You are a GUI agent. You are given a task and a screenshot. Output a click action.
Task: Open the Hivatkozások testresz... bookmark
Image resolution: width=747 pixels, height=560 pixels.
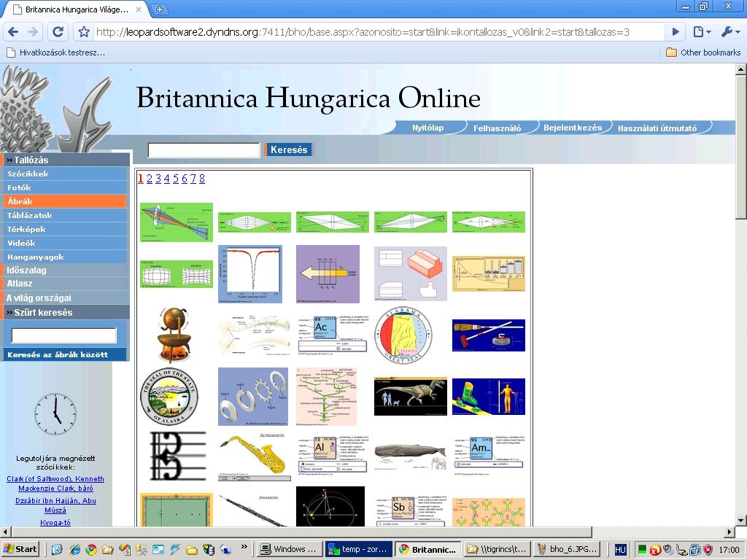(x=55, y=52)
